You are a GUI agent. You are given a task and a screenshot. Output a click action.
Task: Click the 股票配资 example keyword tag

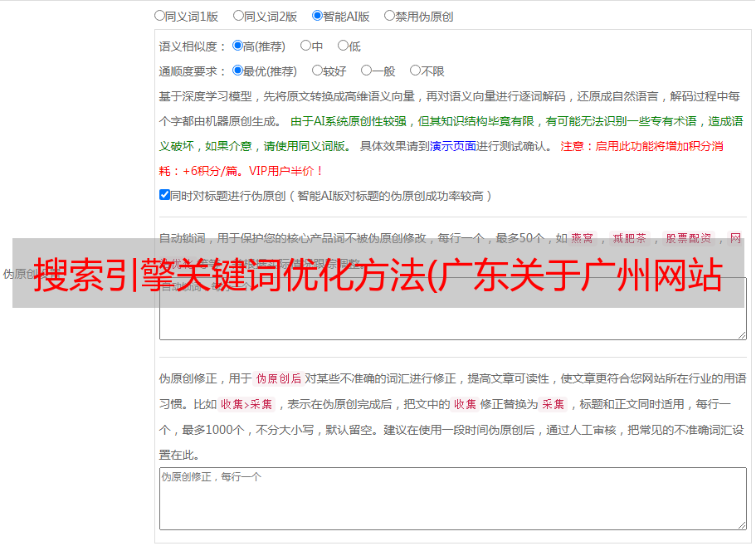[689, 238]
